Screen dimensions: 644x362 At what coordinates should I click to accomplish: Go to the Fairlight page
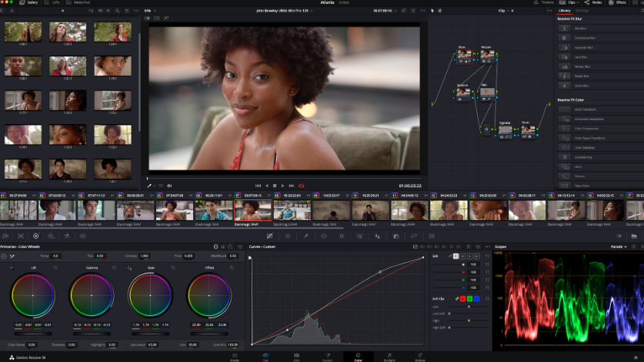click(389, 357)
